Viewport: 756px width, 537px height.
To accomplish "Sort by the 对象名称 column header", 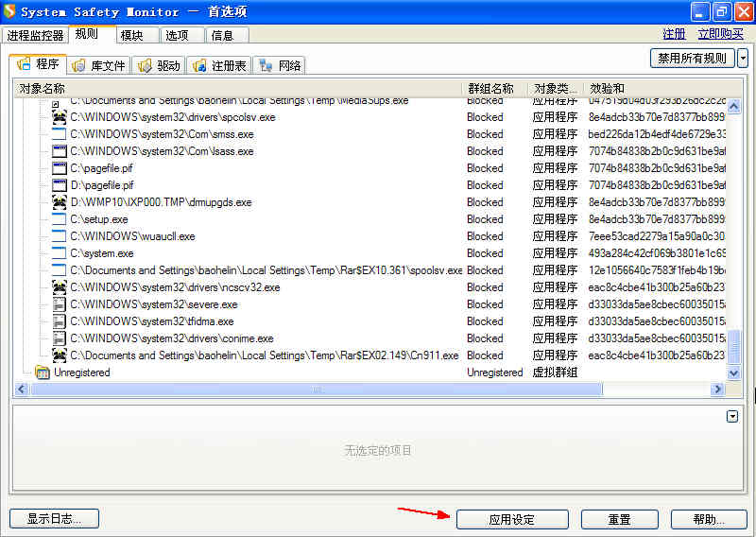I will coord(239,89).
